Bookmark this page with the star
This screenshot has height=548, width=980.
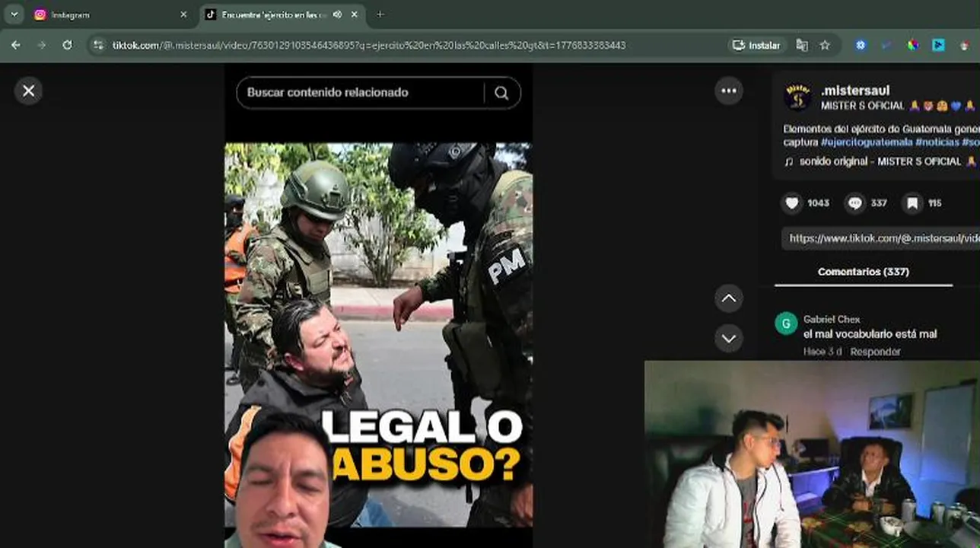tap(825, 46)
